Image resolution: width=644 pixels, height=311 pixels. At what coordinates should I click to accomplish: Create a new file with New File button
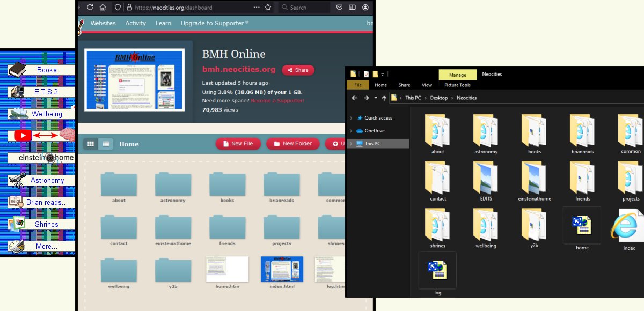(x=238, y=144)
